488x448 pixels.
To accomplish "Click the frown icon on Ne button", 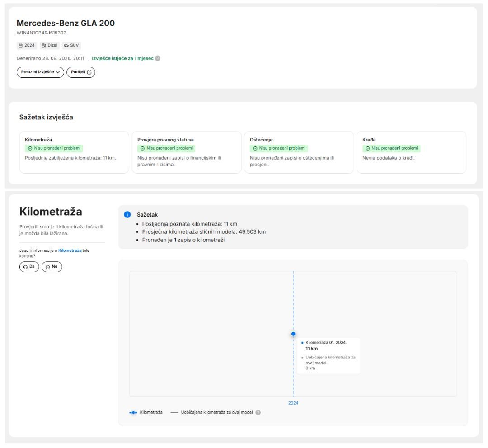I will [48, 267].
